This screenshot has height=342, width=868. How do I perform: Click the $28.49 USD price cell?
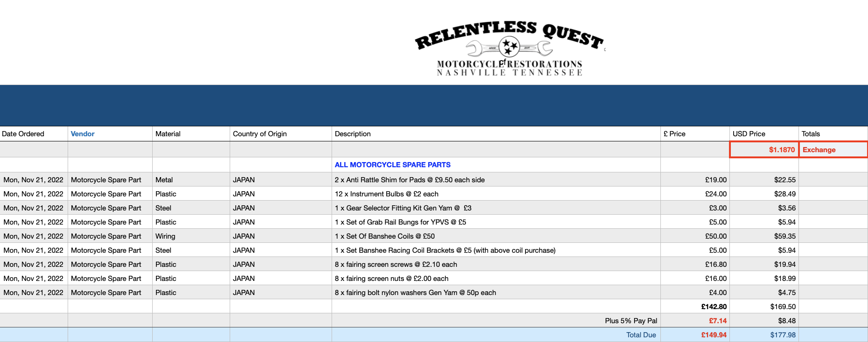pos(764,194)
